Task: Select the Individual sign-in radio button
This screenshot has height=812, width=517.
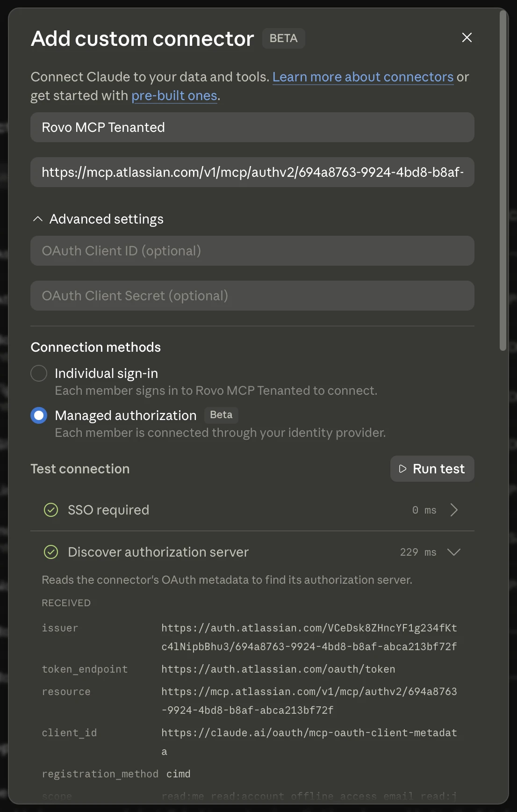Action: pos(39,373)
